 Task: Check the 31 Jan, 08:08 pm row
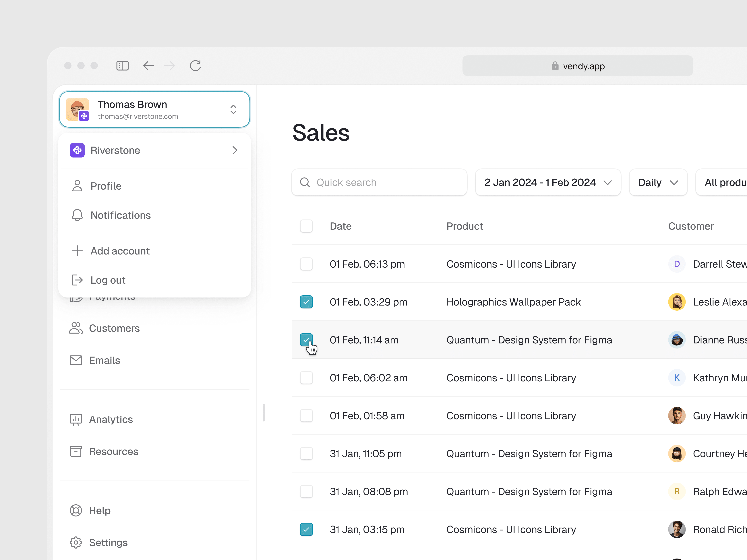click(x=306, y=491)
